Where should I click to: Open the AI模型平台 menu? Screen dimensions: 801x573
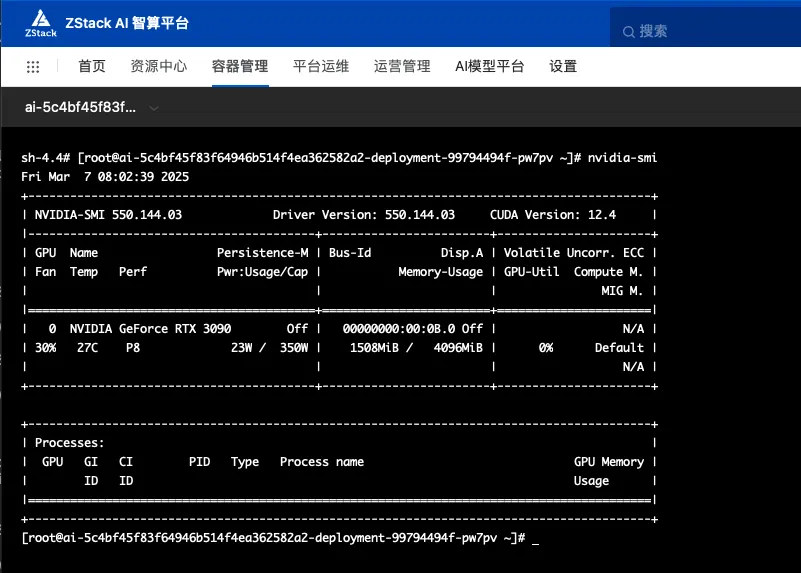click(489, 66)
